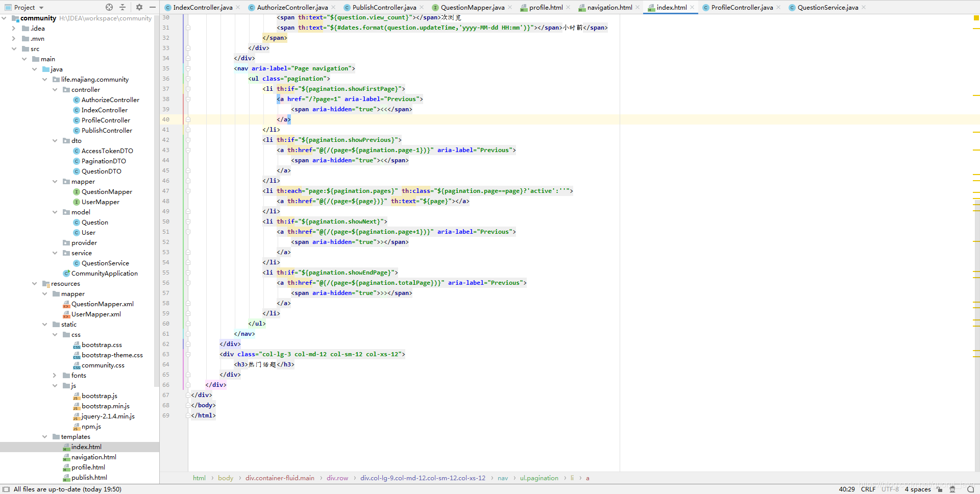Change CRLF line separator in status bar
Viewport: 980px width, 494px height.
coord(868,489)
